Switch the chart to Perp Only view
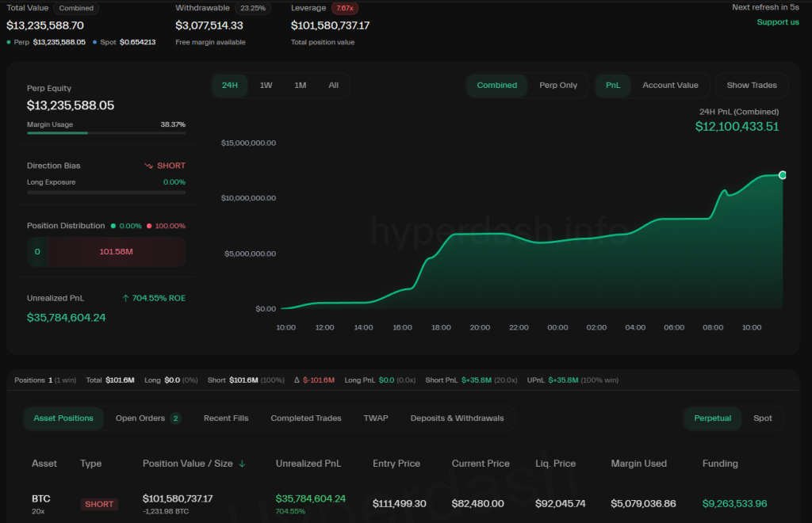Screen dimensions: 812x523 pos(558,85)
